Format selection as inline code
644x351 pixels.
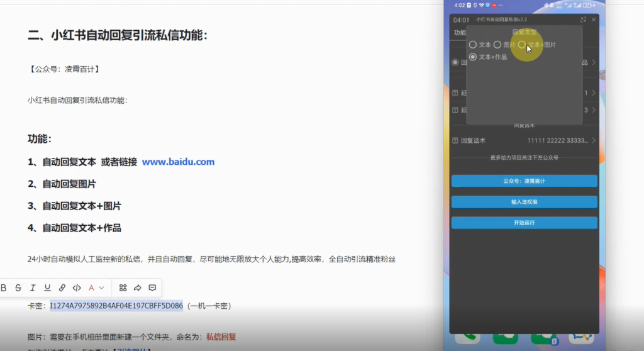77,288
